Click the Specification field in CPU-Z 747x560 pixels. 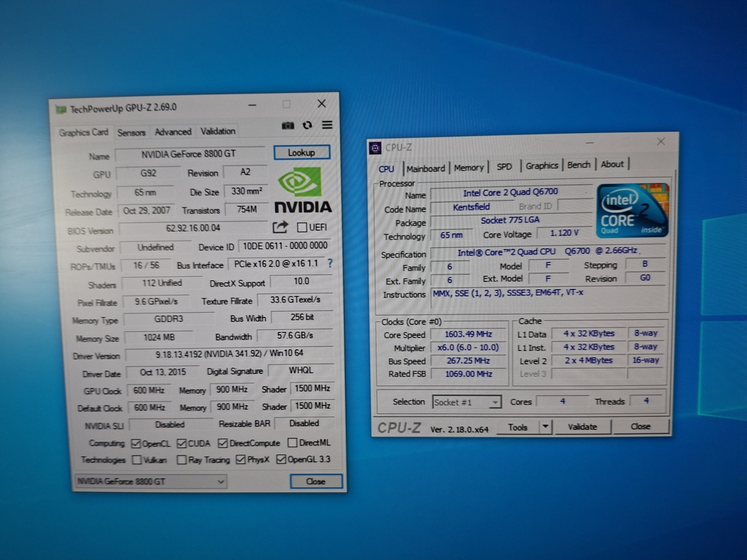[548, 252]
